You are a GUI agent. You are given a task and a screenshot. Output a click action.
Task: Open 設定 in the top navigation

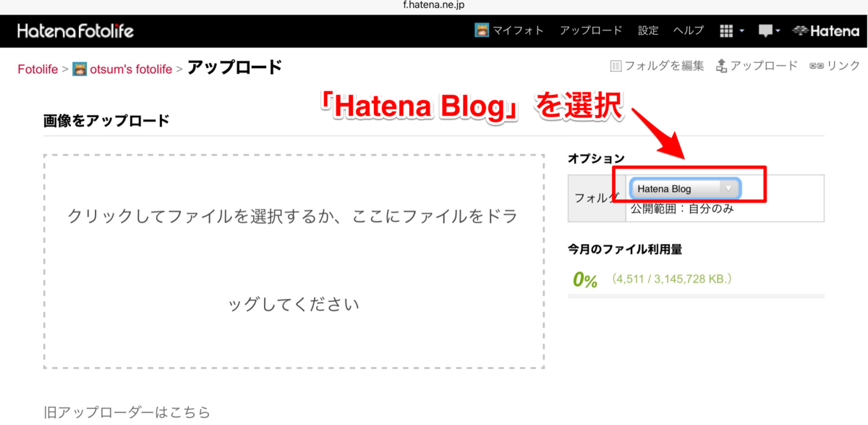(648, 30)
